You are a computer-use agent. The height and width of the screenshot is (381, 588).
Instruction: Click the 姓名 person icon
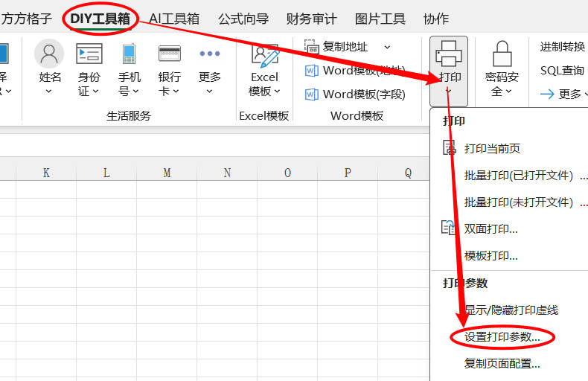[50, 54]
